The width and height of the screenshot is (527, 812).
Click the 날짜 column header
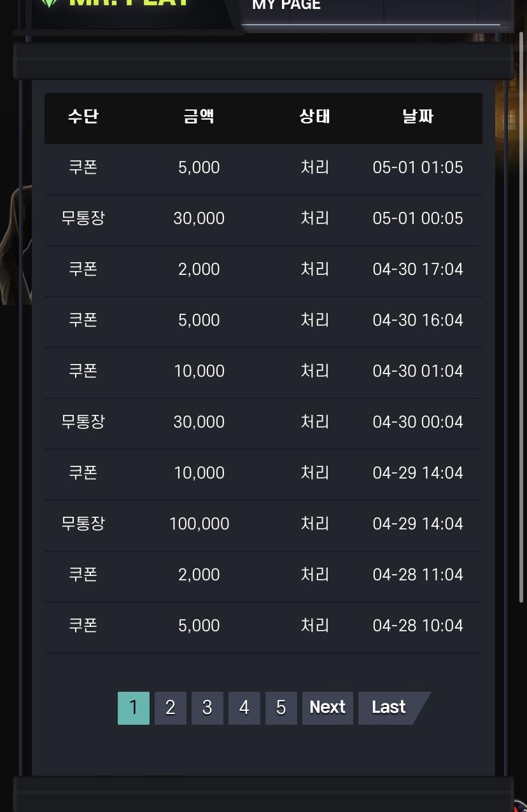point(418,117)
